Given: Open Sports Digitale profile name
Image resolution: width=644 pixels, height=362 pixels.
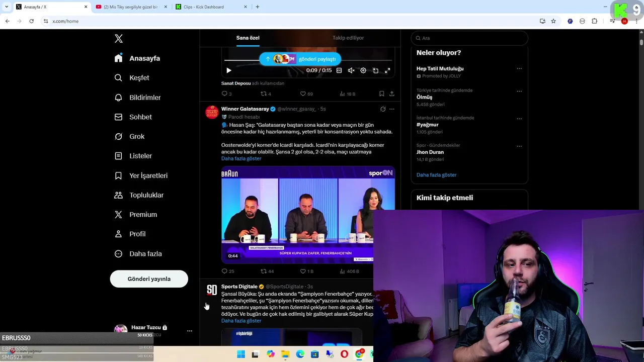Looking at the screenshot, I should 239,287.
